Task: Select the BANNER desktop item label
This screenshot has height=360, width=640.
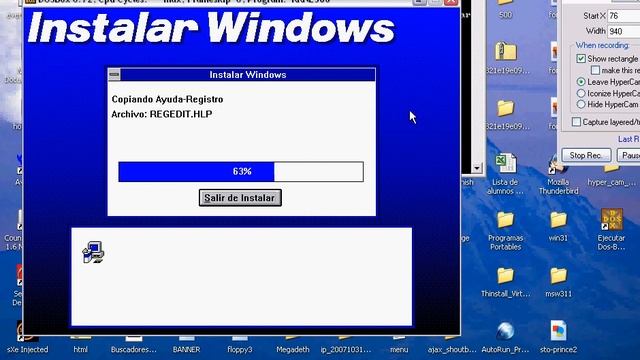Action: 187,349
